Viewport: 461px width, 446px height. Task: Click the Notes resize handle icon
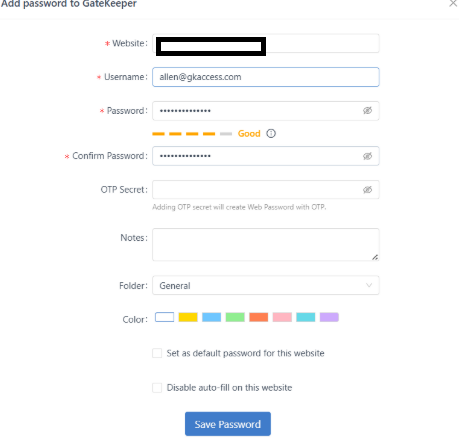375,257
